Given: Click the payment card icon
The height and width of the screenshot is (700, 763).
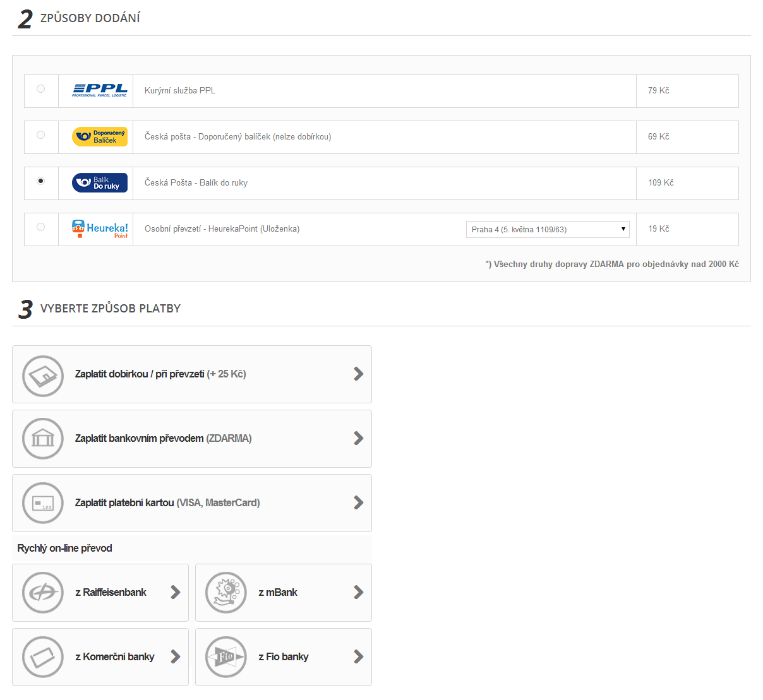Looking at the screenshot, I should 43,503.
